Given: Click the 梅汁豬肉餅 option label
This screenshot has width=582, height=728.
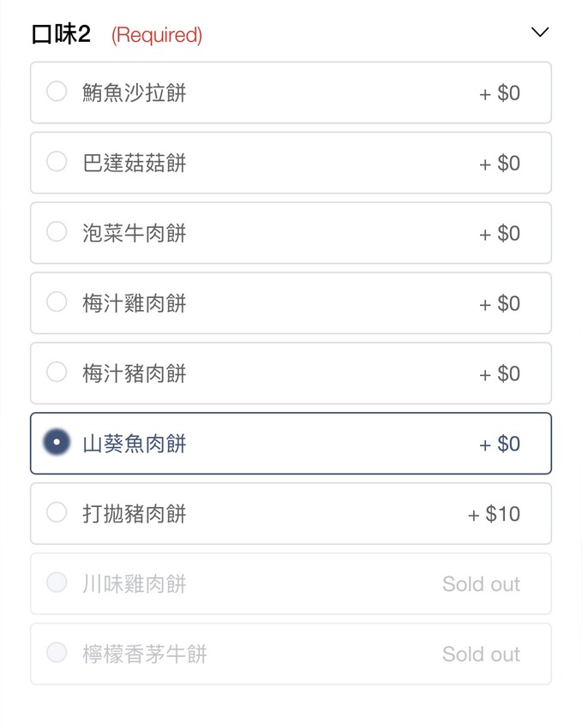Looking at the screenshot, I should coord(134,373).
